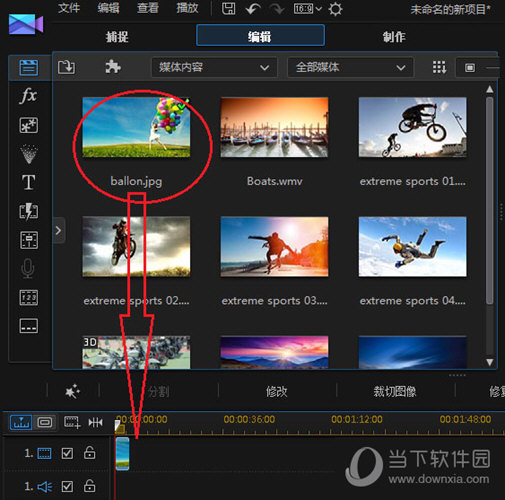Click the Save project floppy icon

pos(229,9)
